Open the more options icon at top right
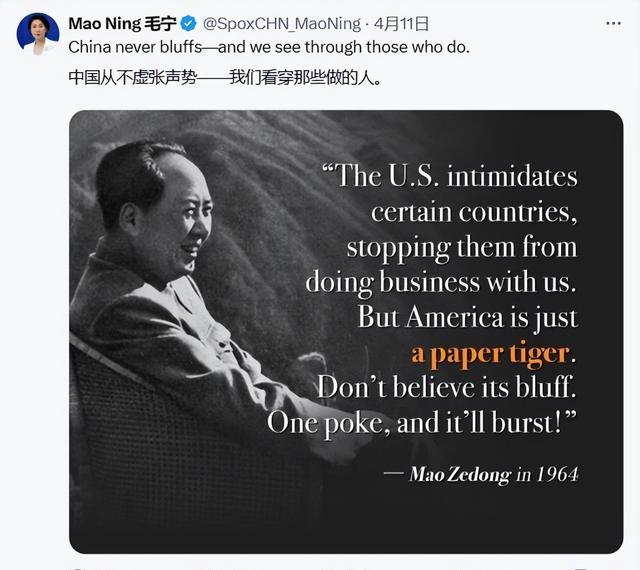This screenshot has height=570, width=640. 611,22
